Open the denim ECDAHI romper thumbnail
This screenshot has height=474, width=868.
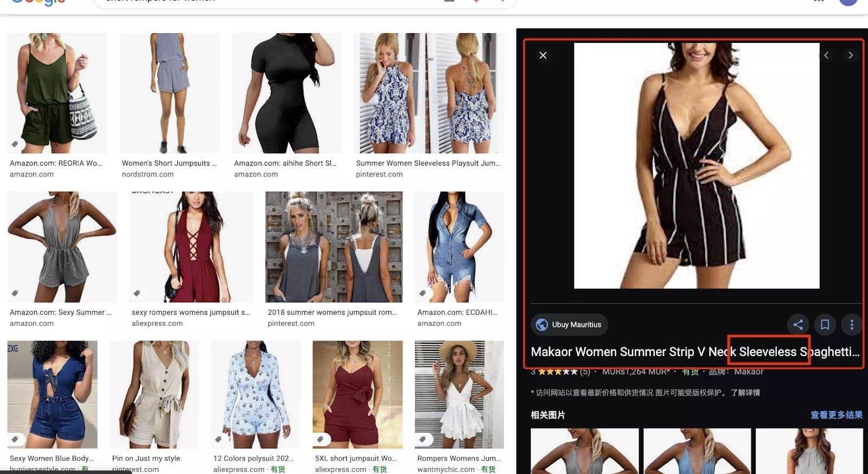tap(459, 247)
